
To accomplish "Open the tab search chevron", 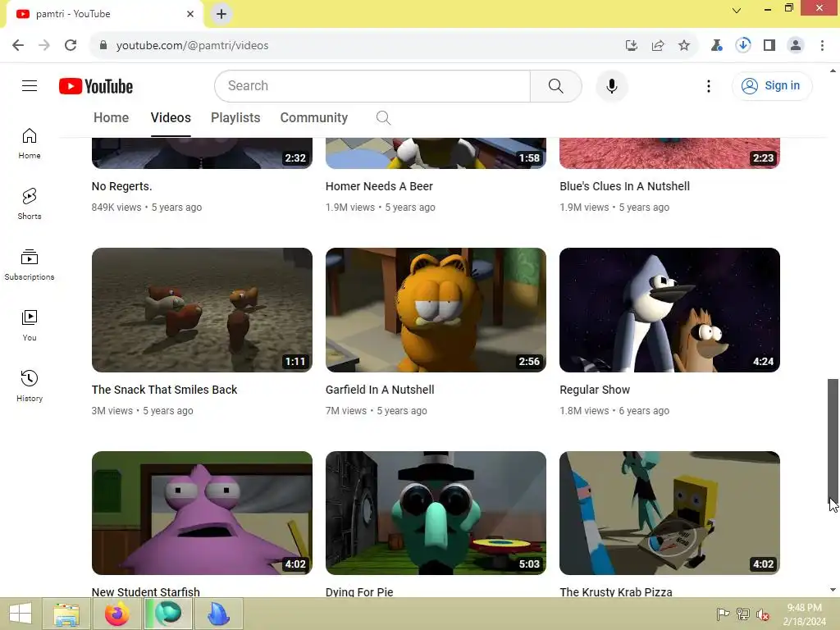I will [737, 10].
